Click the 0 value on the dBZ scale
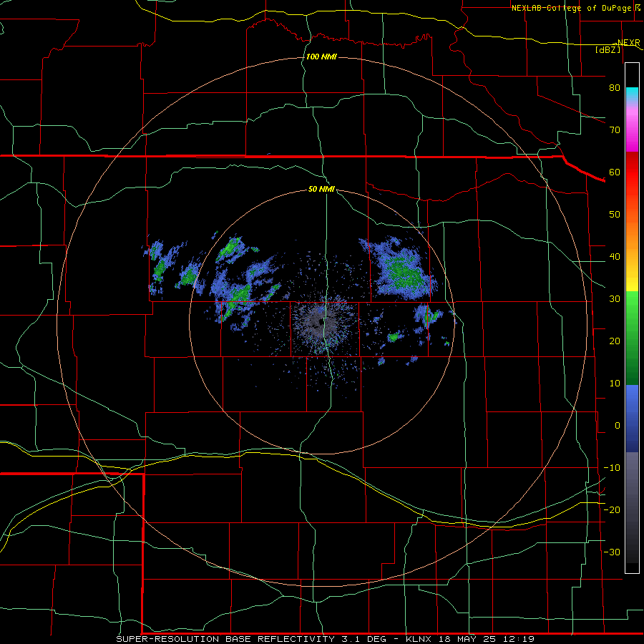Screen dimensions: 644x644 [x=618, y=426]
